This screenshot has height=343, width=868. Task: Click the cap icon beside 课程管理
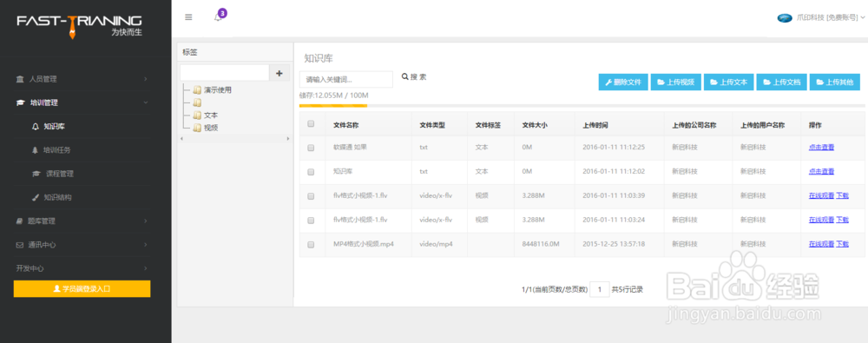coord(36,174)
